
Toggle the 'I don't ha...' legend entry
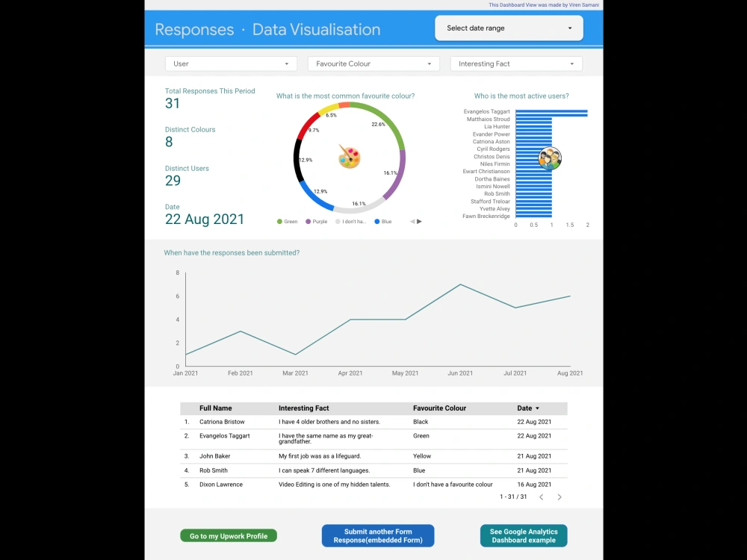click(350, 221)
